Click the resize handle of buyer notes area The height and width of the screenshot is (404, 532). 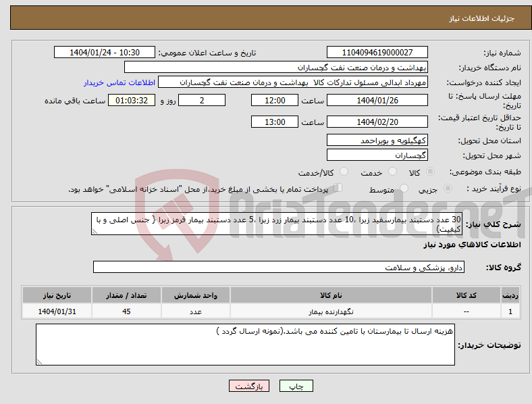(x=39, y=362)
